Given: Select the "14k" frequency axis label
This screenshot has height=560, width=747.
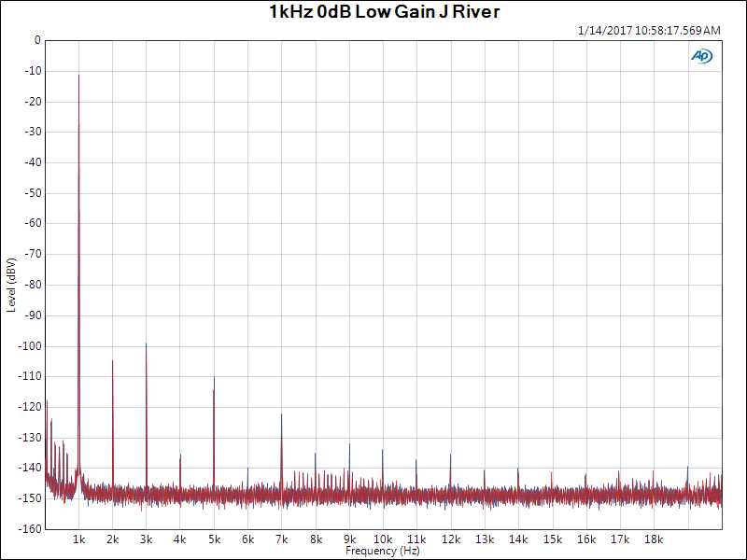Looking at the screenshot, I should pos(518,539).
